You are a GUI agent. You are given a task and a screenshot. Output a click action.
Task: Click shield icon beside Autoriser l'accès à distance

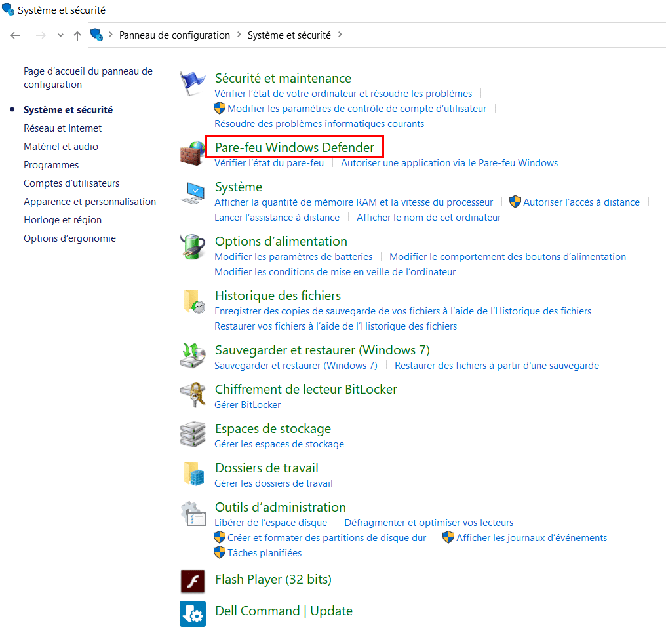point(515,202)
